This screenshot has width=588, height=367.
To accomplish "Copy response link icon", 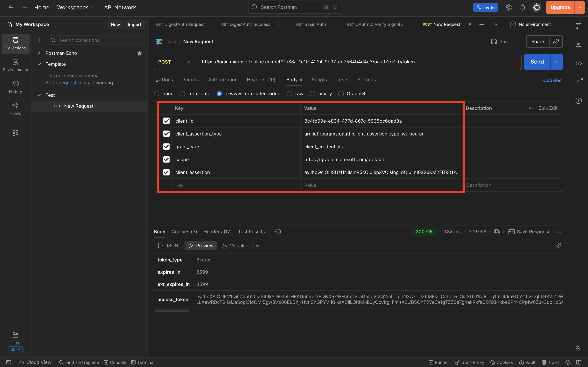I will click(558, 246).
